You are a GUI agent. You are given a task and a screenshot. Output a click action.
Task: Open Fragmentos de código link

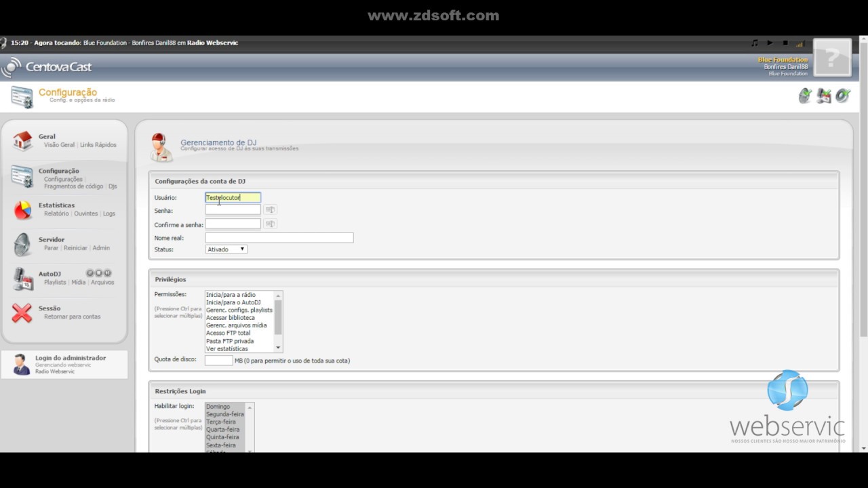coord(74,186)
